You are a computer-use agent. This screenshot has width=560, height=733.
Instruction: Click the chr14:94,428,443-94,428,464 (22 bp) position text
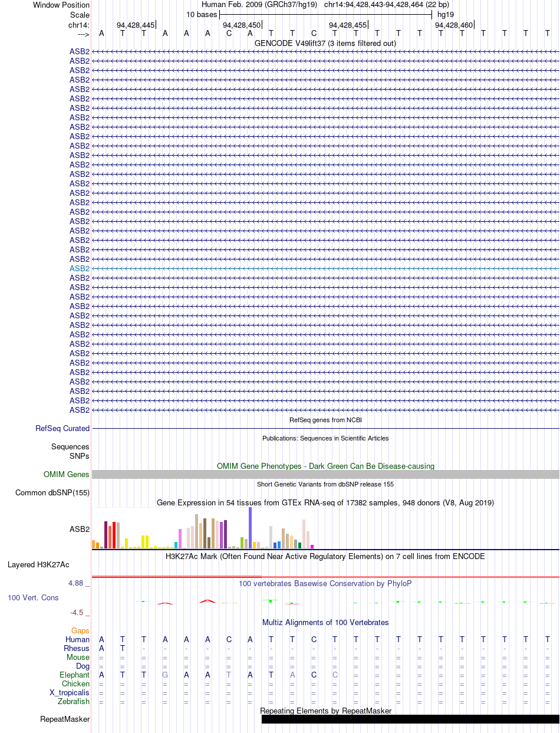click(x=387, y=5)
